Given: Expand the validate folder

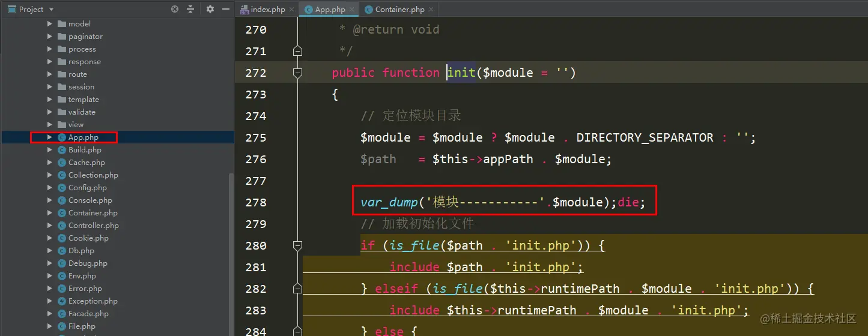Looking at the screenshot, I should 50,112.
